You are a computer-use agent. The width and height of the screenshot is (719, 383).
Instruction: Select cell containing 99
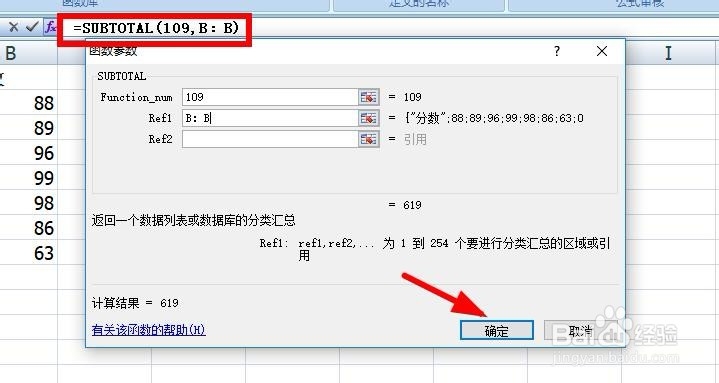(x=28, y=178)
